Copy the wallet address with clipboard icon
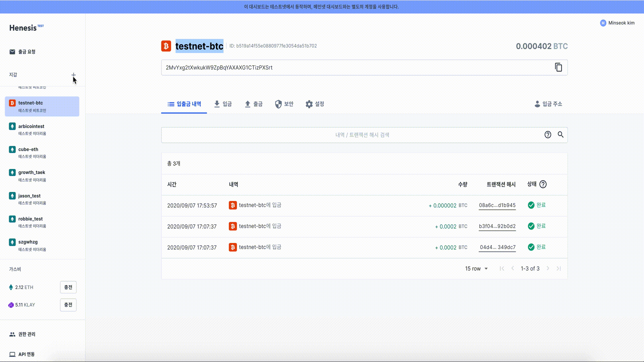Image resolution: width=644 pixels, height=362 pixels. pyautogui.click(x=558, y=67)
